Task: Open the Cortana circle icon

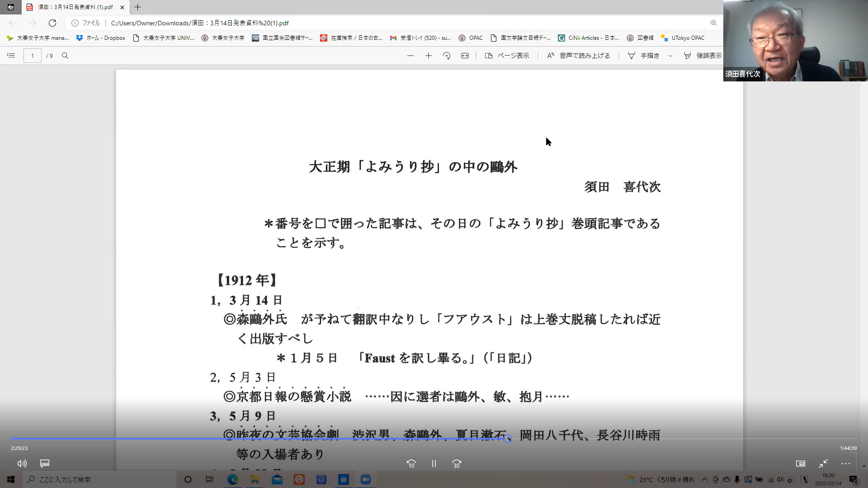Action: tap(188, 479)
